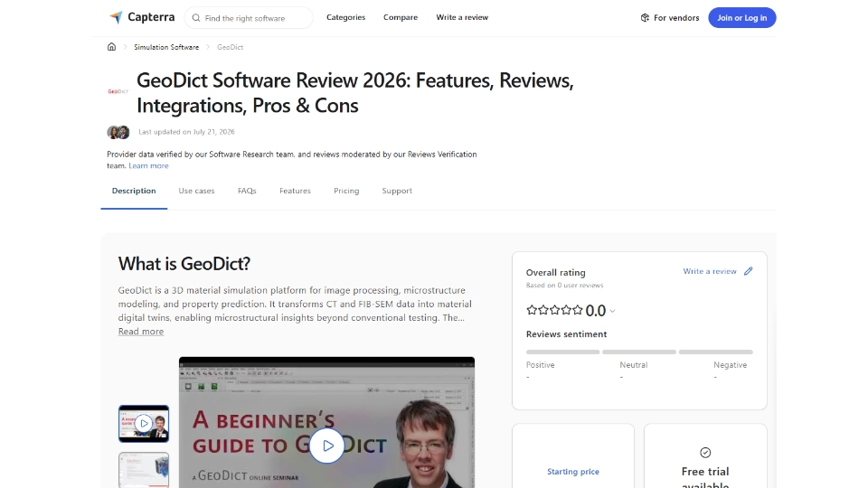Expand the rating breakdown chevron beside 0.0
The image size is (868, 488).
pos(612,311)
